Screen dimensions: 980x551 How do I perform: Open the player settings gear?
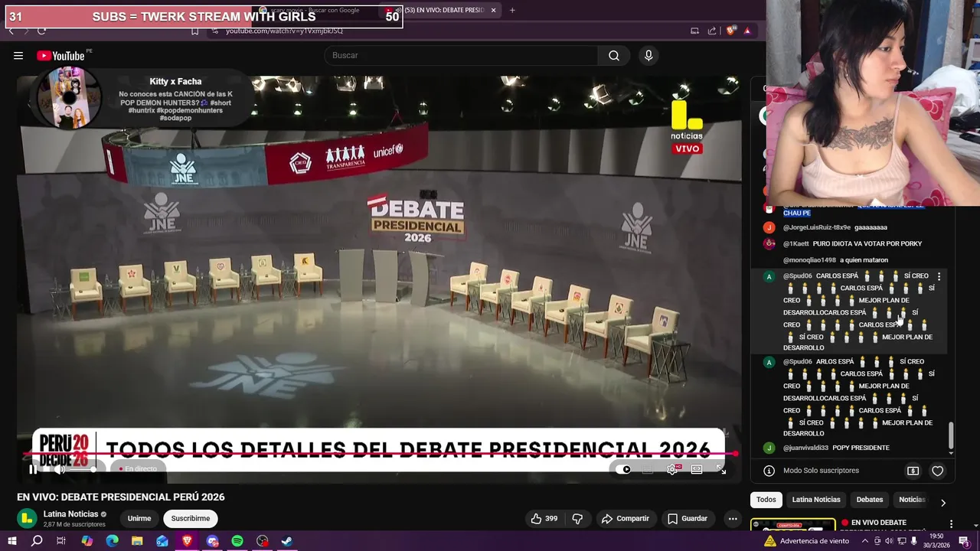tap(672, 469)
